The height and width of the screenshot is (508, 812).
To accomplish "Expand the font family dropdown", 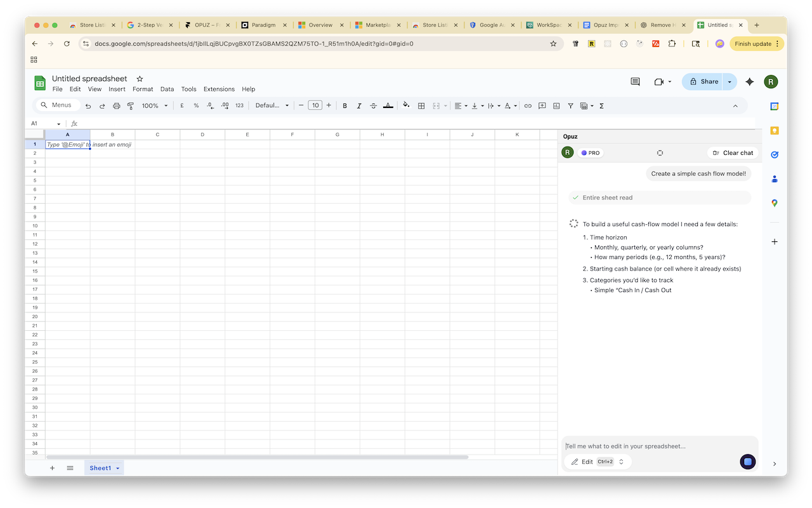I will pyautogui.click(x=272, y=106).
